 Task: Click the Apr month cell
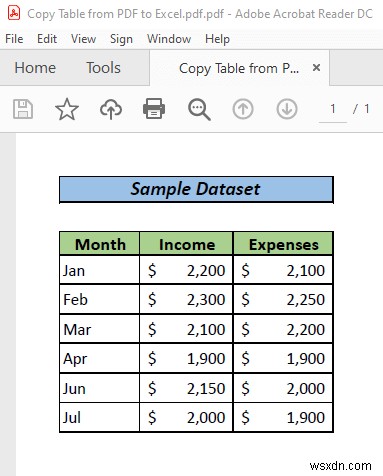click(x=100, y=359)
